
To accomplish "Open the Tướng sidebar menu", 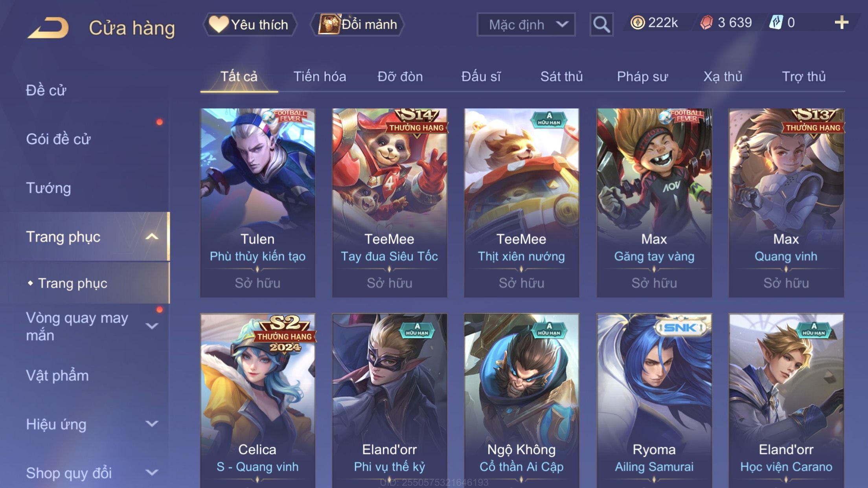I will click(48, 188).
